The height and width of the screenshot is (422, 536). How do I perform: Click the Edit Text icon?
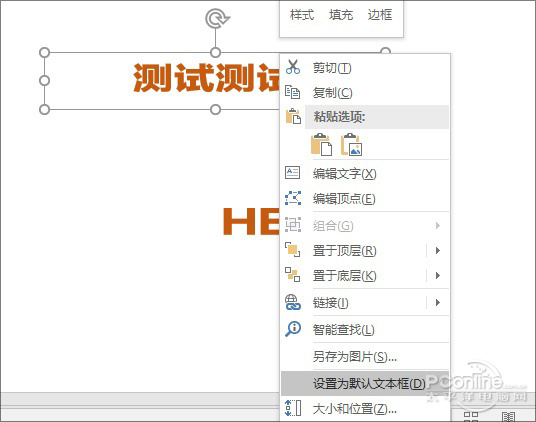(293, 173)
